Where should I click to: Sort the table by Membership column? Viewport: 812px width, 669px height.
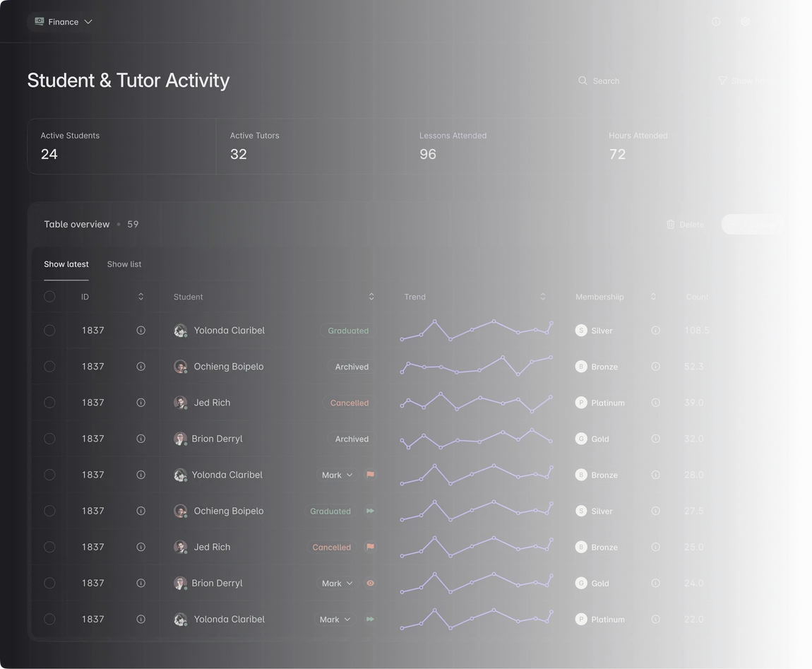click(653, 297)
